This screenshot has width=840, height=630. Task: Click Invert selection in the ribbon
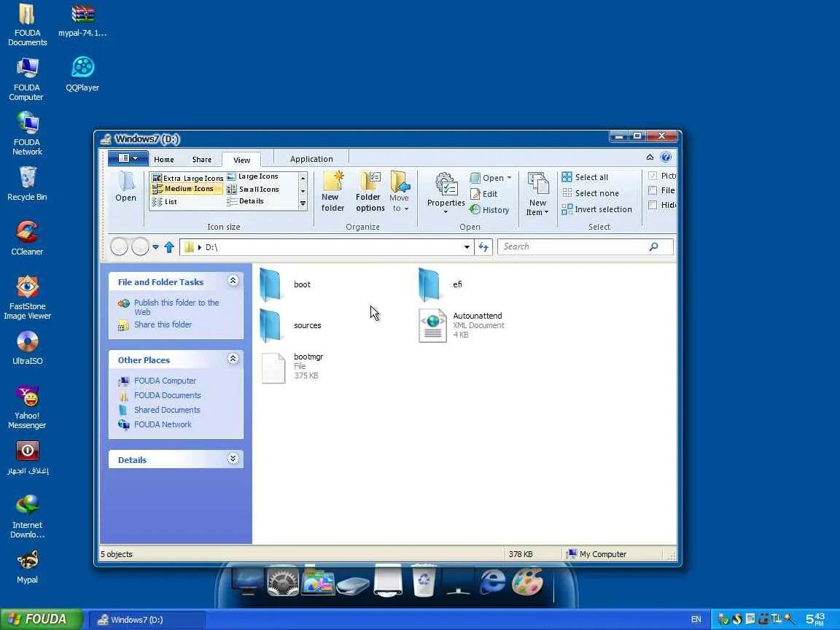point(596,209)
